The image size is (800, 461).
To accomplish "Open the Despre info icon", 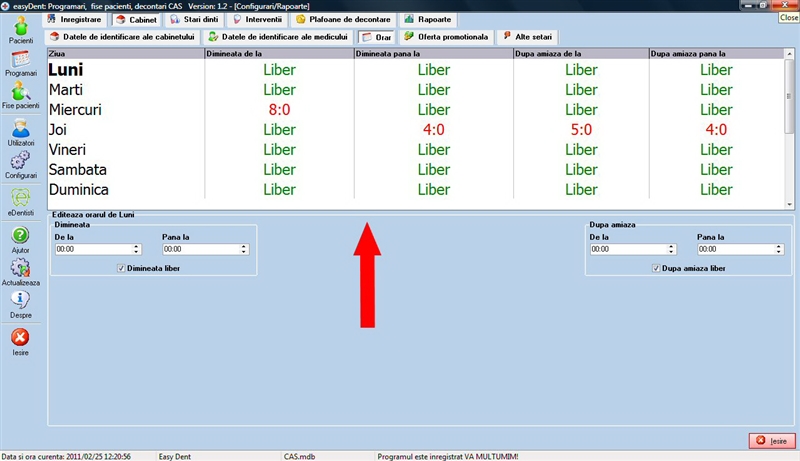I will 21,304.
